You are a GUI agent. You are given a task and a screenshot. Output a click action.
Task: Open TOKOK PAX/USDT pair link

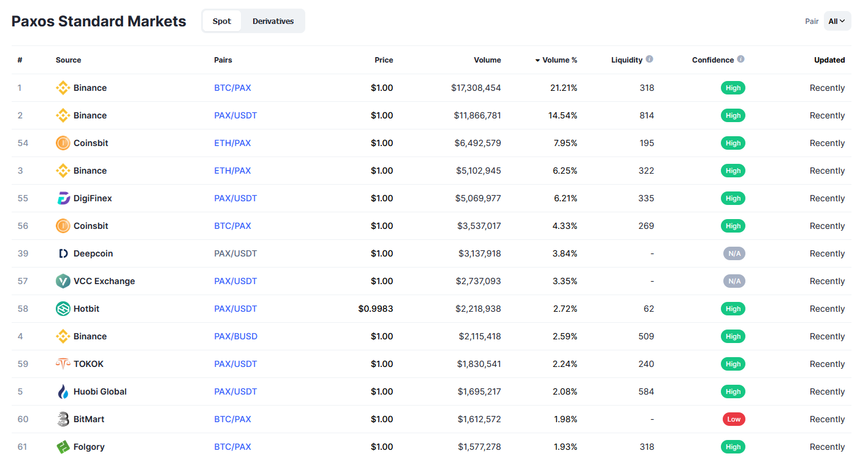(235, 364)
